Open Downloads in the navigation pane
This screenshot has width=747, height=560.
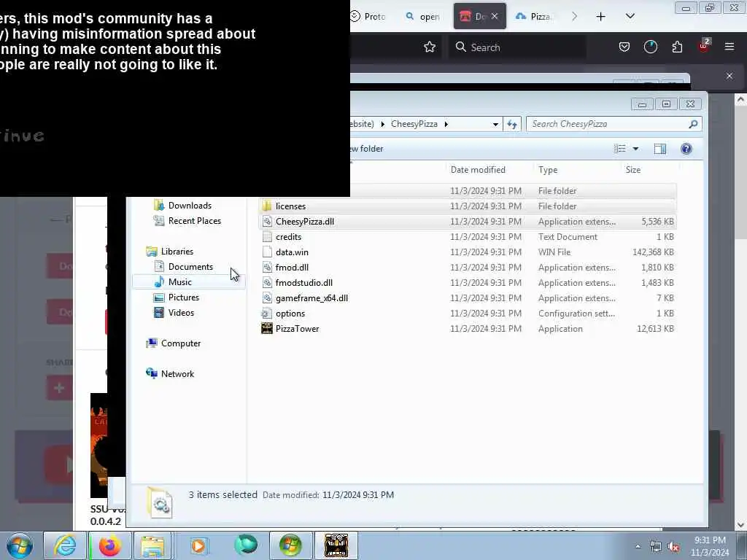click(182, 205)
